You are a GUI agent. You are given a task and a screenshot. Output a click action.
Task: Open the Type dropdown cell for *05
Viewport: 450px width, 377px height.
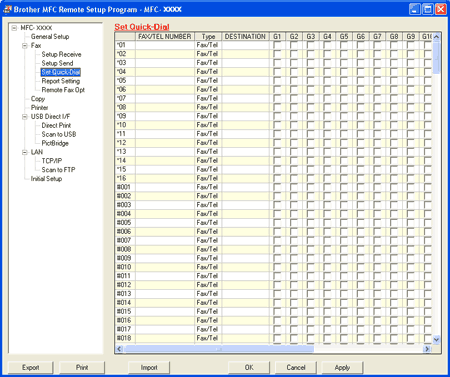[x=208, y=81]
